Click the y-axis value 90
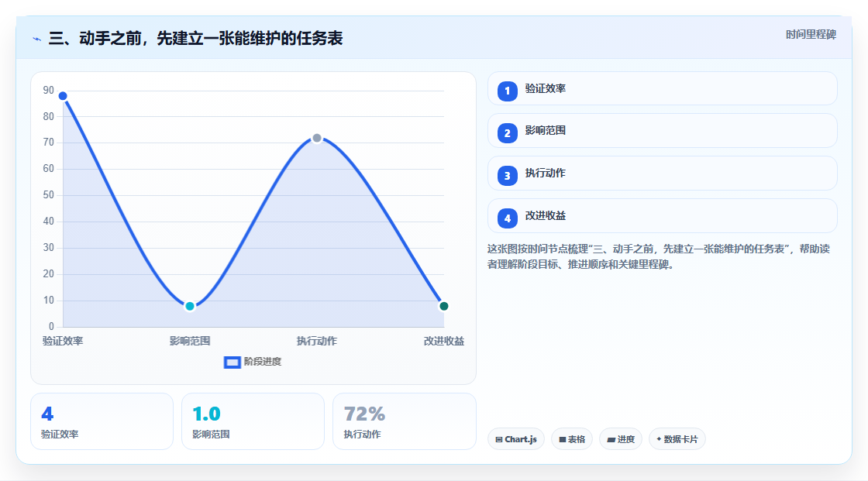 49,90
